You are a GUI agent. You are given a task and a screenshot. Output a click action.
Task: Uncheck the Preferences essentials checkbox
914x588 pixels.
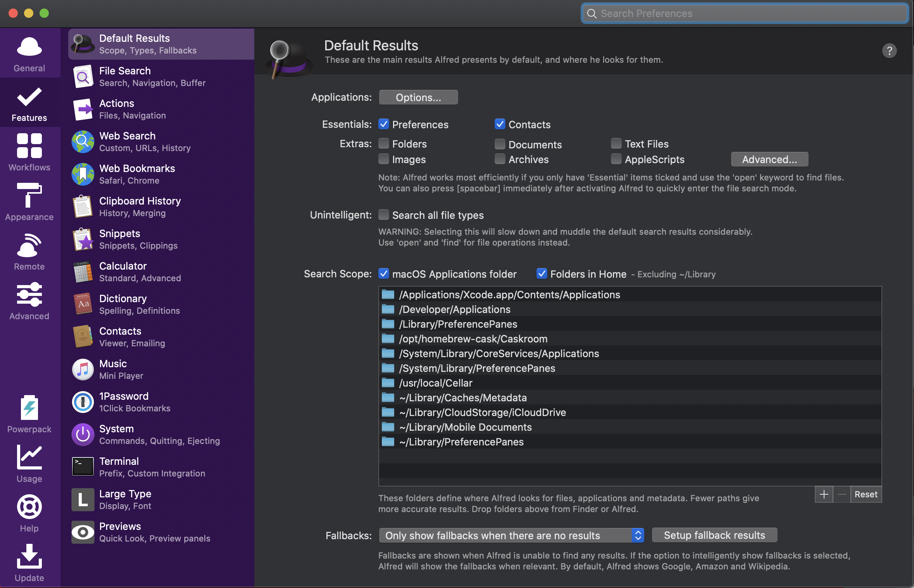(x=384, y=124)
